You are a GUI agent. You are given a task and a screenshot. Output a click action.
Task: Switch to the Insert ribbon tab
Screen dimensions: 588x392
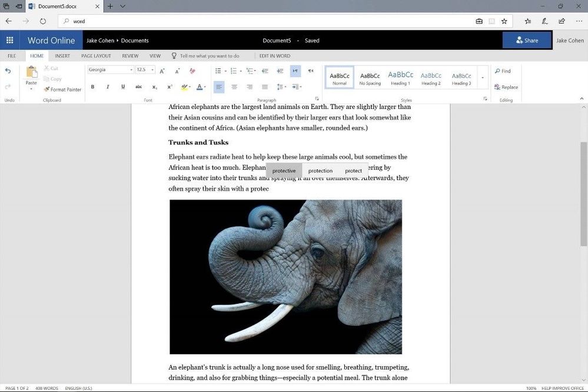(62, 56)
